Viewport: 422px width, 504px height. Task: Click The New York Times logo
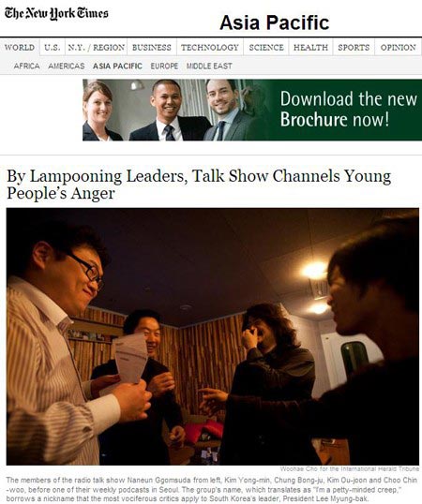[x=56, y=13]
